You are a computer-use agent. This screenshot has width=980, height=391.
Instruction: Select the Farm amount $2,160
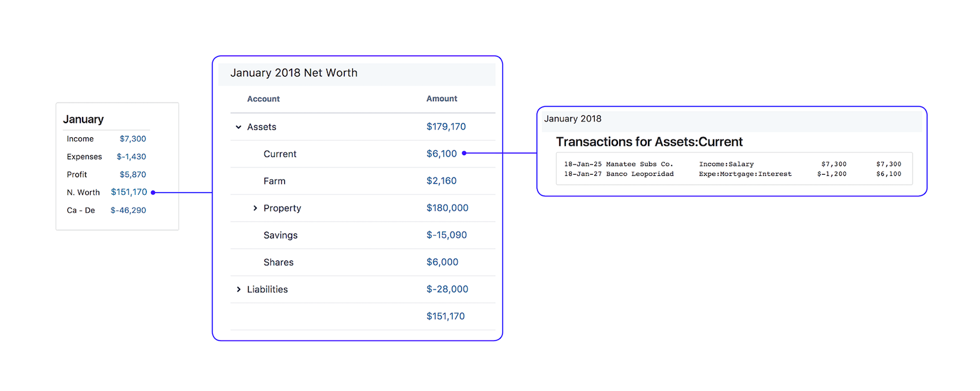[x=442, y=181]
